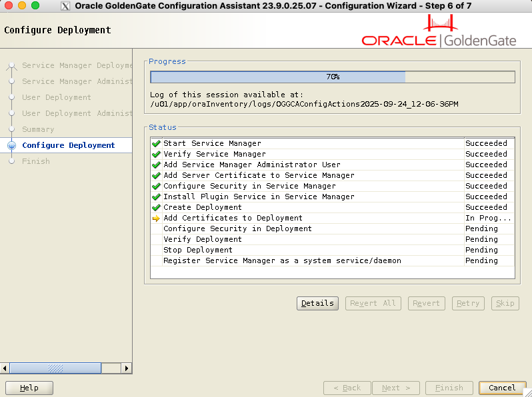
Task: Open the Details button
Action: [317, 303]
